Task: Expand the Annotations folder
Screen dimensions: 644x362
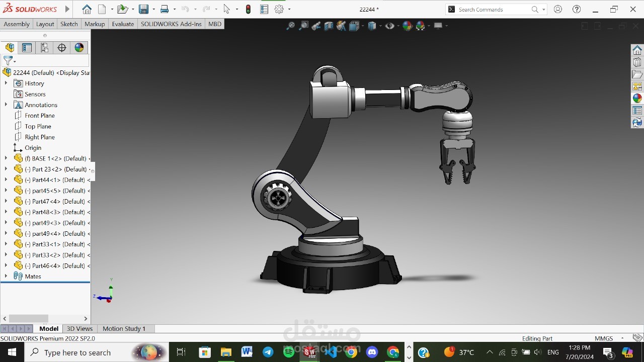Action: click(5, 105)
